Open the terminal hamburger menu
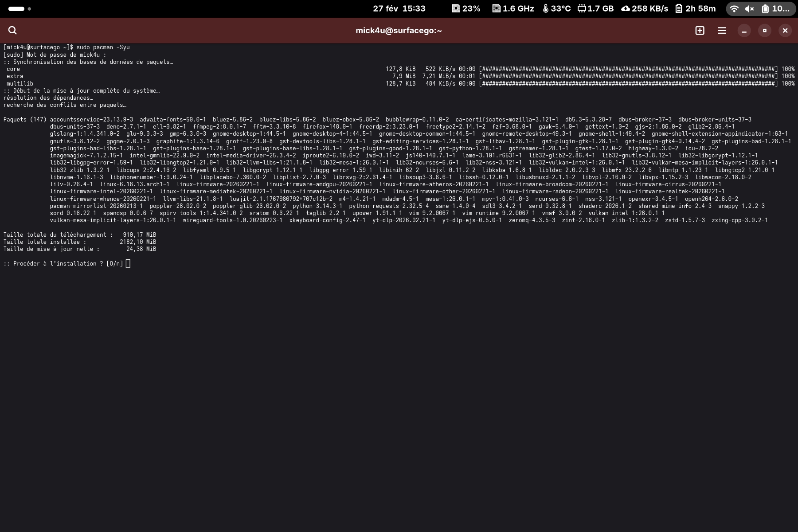This screenshot has width=798, height=532. pyautogui.click(x=722, y=30)
